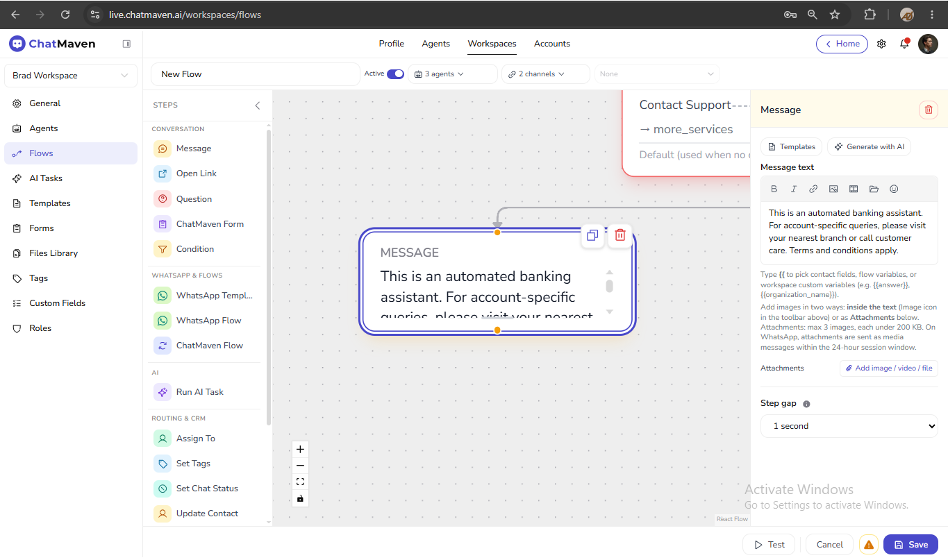Open General in the left sidebar
Viewport: 948px width, 560px height.
[71, 103]
